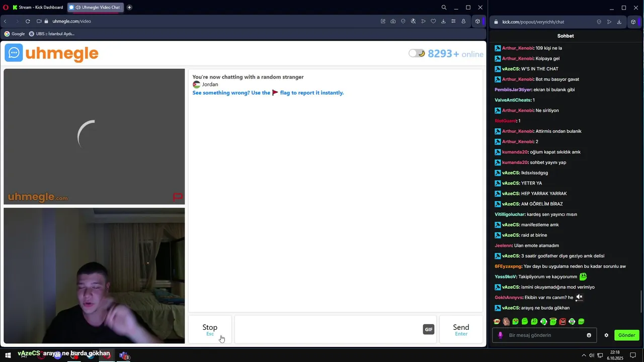Click the Opera player arrow icon
The image size is (644, 362).
pos(423,21)
